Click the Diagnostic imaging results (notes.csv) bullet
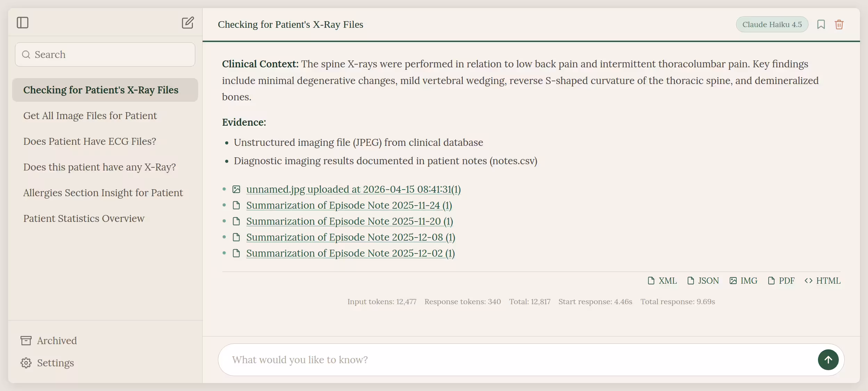This screenshot has width=868, height=391. point(385,161)
